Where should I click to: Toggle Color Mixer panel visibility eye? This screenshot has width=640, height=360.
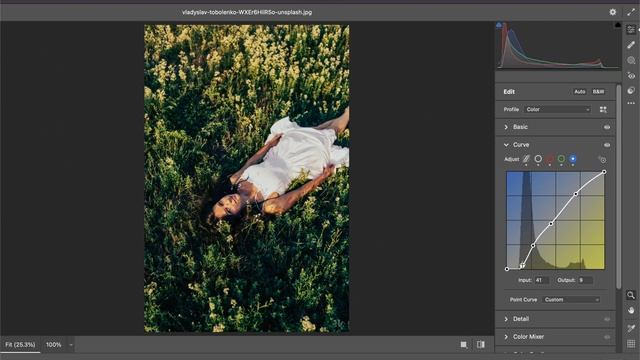[607, 337]
